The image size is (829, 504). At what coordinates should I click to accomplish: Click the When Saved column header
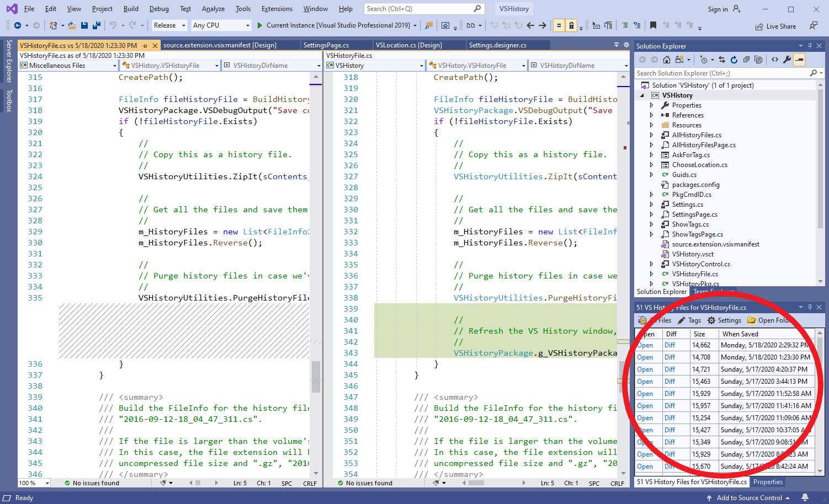pyautogui.click(x=766, y=334)
